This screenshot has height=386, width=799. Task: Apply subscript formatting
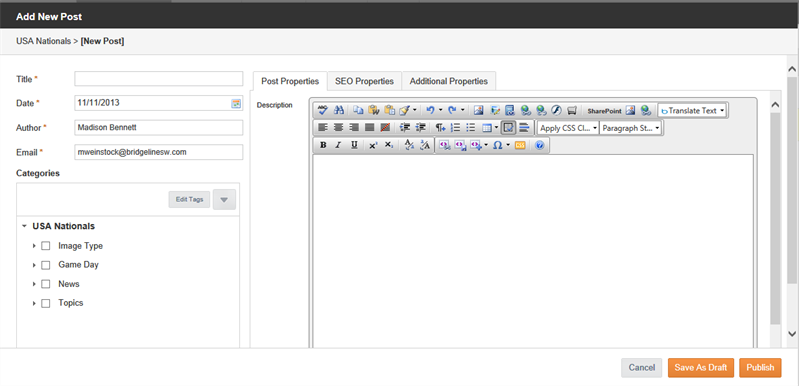[x=389, y=145]
